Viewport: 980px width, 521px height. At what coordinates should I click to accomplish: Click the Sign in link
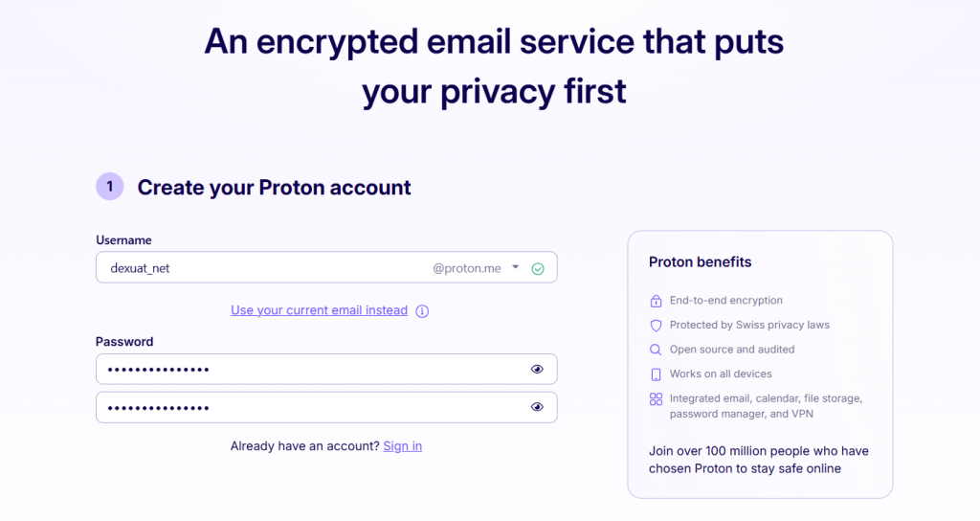402,446
